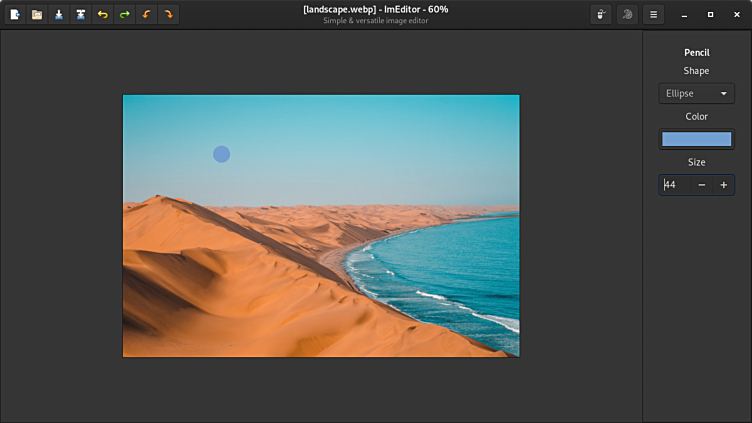
Task: Click the blue circle drawn in sky
Action: tap(222, 154)
